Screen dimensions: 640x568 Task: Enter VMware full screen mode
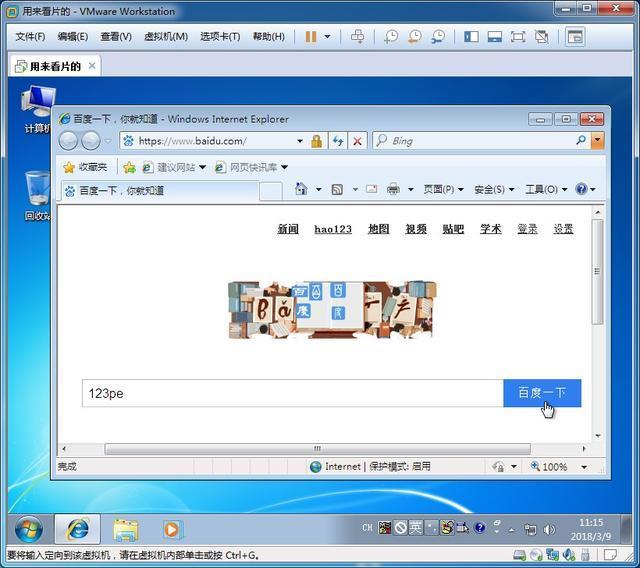click(518, 37)
